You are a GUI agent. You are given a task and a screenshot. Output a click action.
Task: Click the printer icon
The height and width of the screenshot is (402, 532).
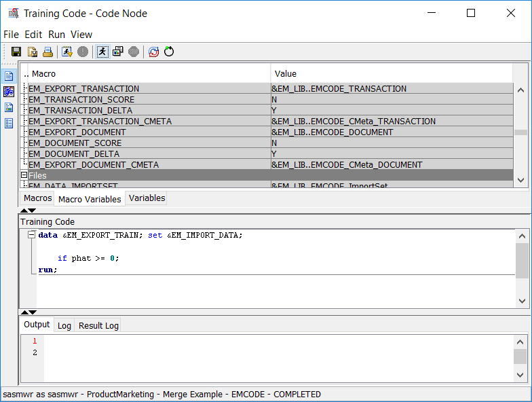coord(47,52)
